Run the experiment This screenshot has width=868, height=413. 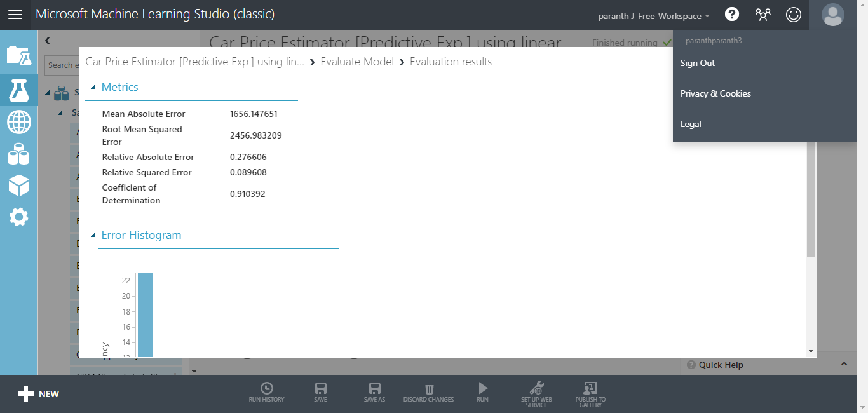482,392
